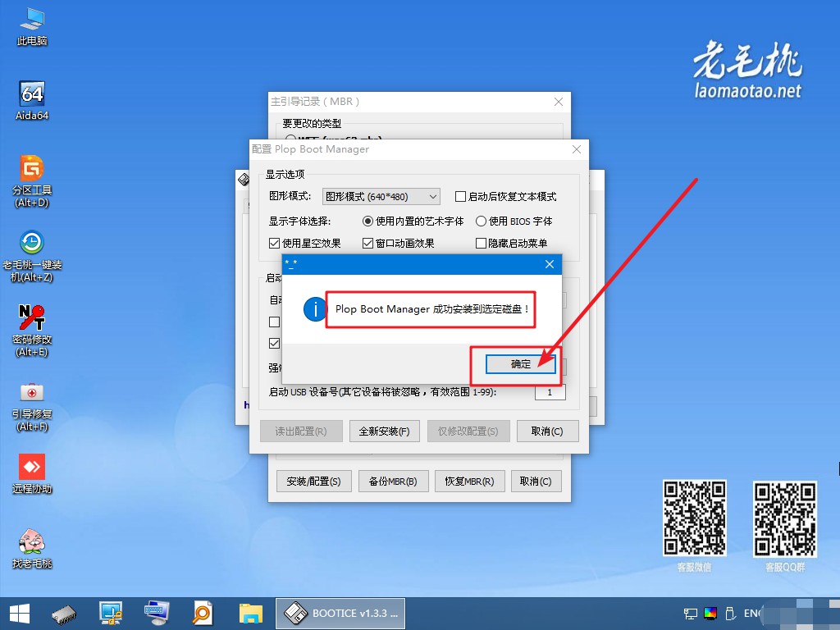The height and width of the screenshot is (630, 840).
Task: Open 找老毛桃 desktop icon
Action: tap(32, 548)
